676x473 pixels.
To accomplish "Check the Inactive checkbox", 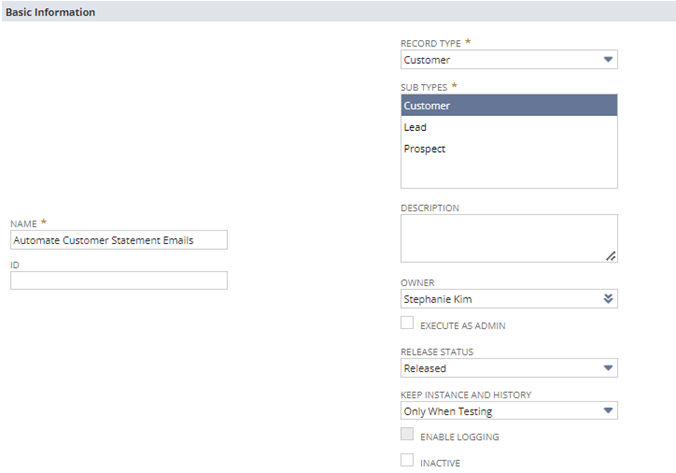I will pos(407,460).
